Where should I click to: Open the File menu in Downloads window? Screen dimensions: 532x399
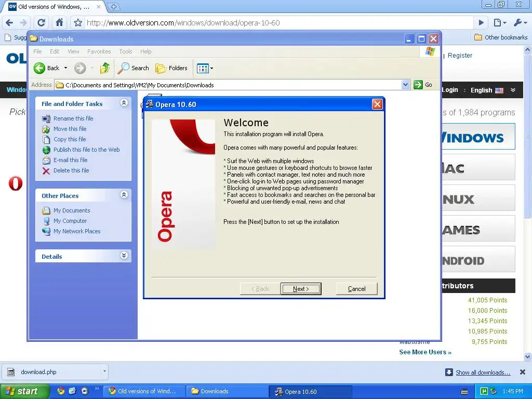[37, 51]
